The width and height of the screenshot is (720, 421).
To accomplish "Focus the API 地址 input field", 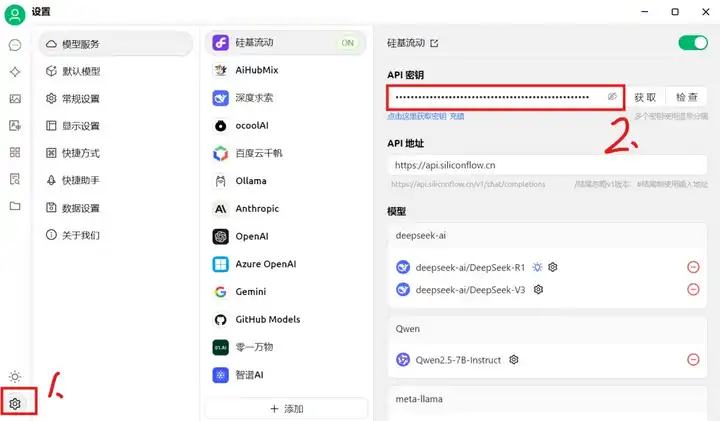I will pyautogui.click(x=547, y=165).
